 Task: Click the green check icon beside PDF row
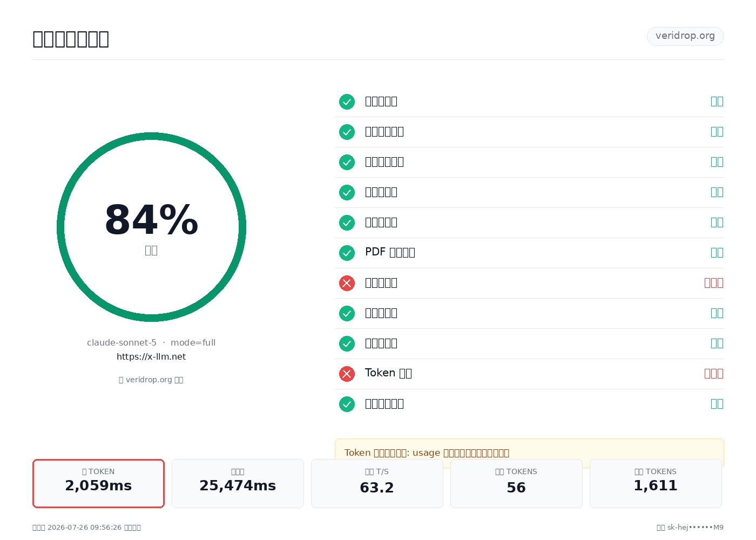[x=347, y=253]
